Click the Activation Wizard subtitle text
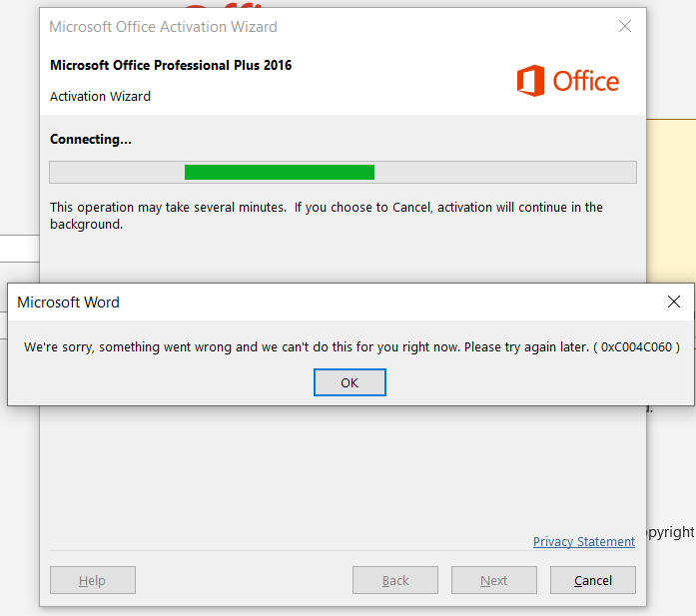 pos(100,96)
